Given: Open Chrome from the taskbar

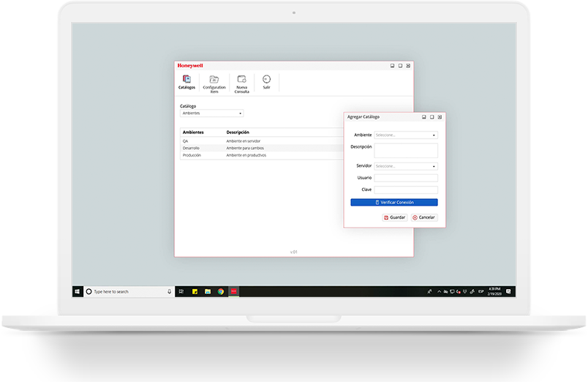Looking at the screenshot, I should point(221,291).
